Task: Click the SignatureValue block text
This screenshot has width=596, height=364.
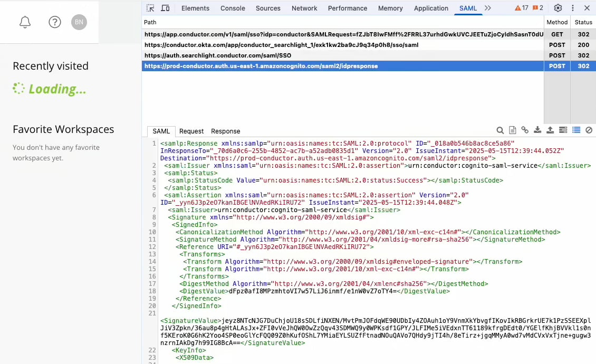Action: point(376,332)
